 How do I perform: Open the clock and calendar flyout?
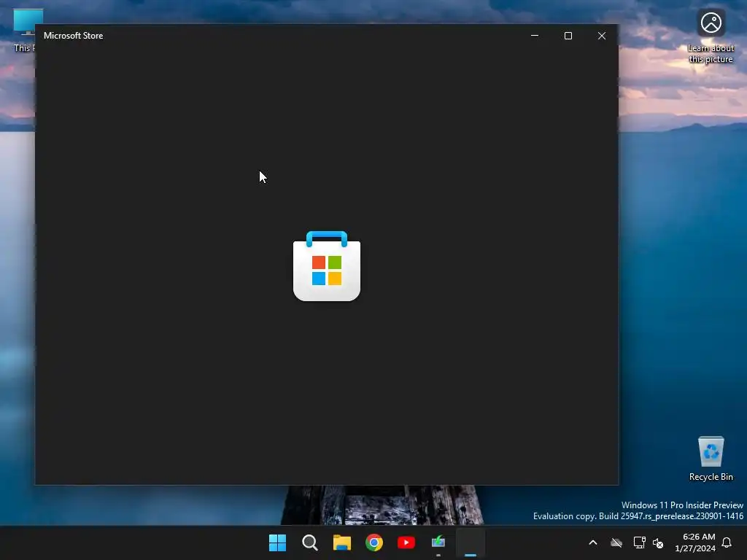tap(695, 542)
